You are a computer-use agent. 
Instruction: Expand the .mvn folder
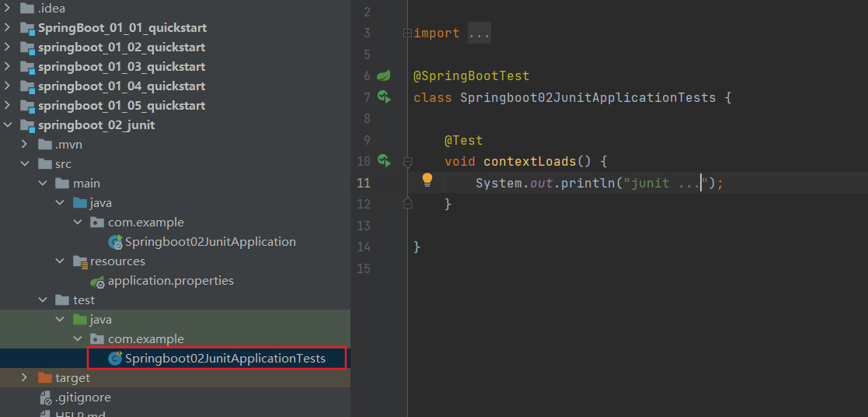(24, 145)
